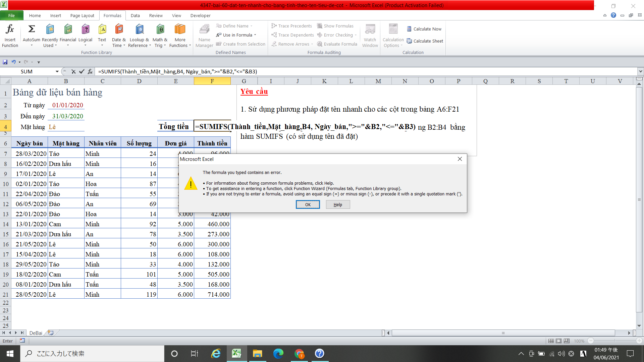
Task: Switch to Page Layout view in status bar
Action: [558, 341]
